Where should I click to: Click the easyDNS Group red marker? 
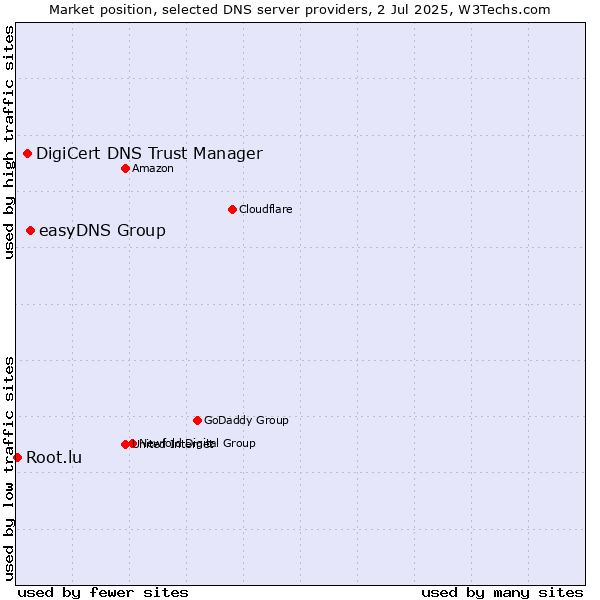tap(31, 230)
